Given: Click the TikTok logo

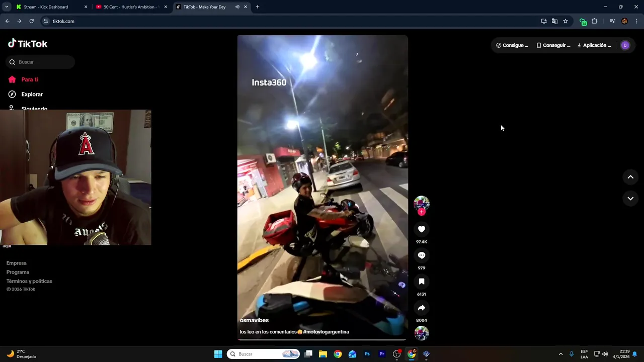Looking at the screenshot, I should (28, 44).
